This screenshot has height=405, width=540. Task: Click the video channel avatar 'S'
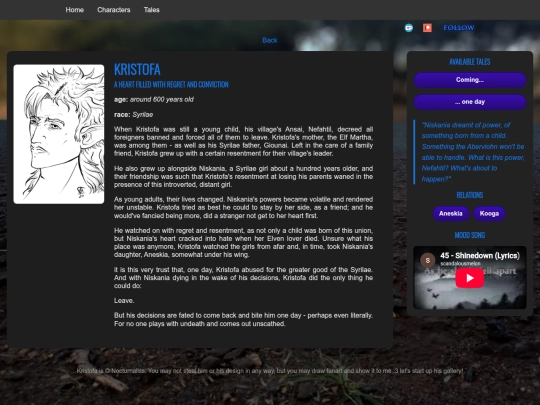coord(427,260)
